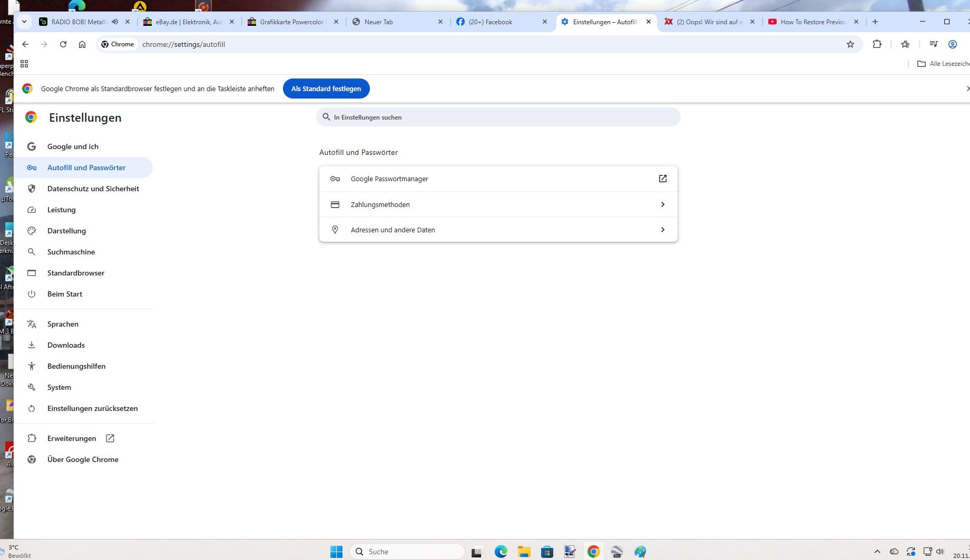Open Microsoft Store from the taskbar
The image size is (970, 560).
click(547, 551)
